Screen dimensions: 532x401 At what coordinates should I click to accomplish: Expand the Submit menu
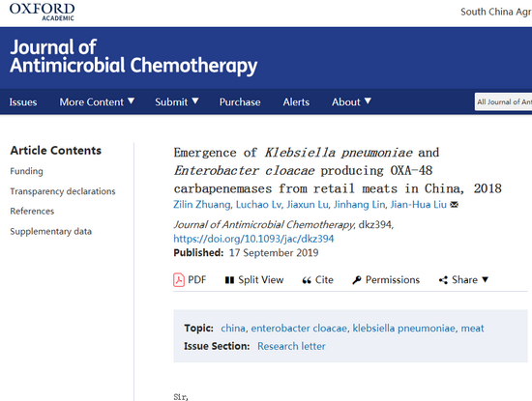coord(177,101)
